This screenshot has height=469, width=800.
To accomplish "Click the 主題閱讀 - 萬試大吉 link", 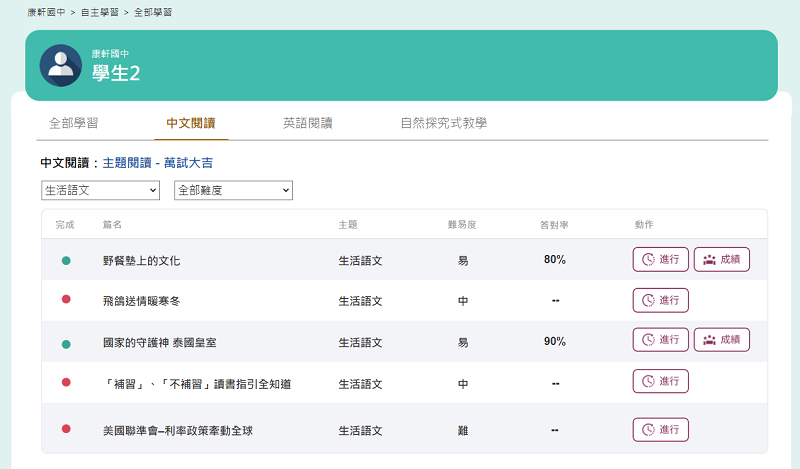I will 157,162.
